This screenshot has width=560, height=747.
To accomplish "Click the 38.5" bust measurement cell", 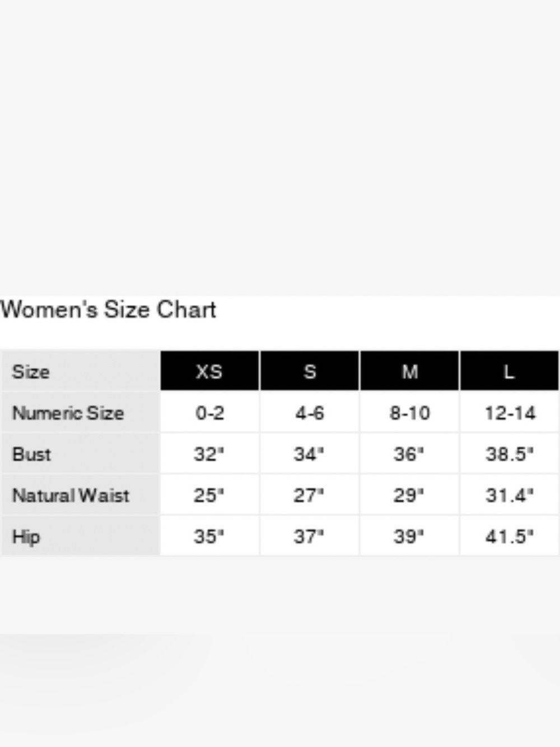I will (x=509, y=453).
